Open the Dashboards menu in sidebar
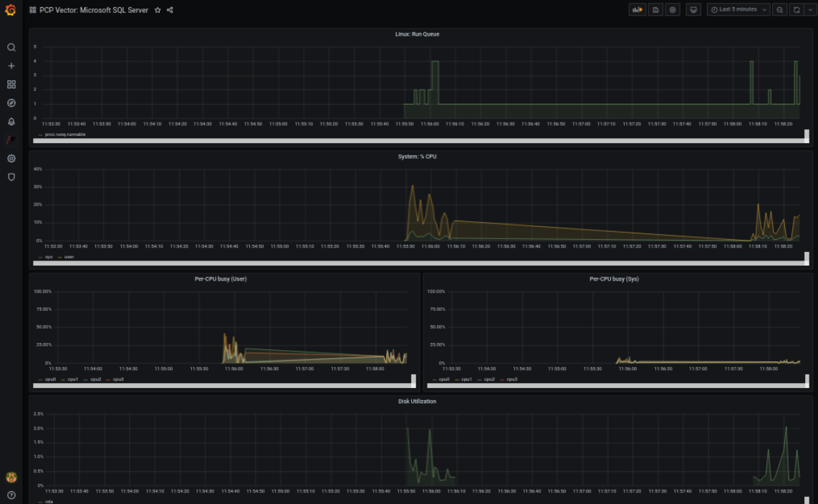The height and width of the screenshot is (504, 818). coord(11,84)
